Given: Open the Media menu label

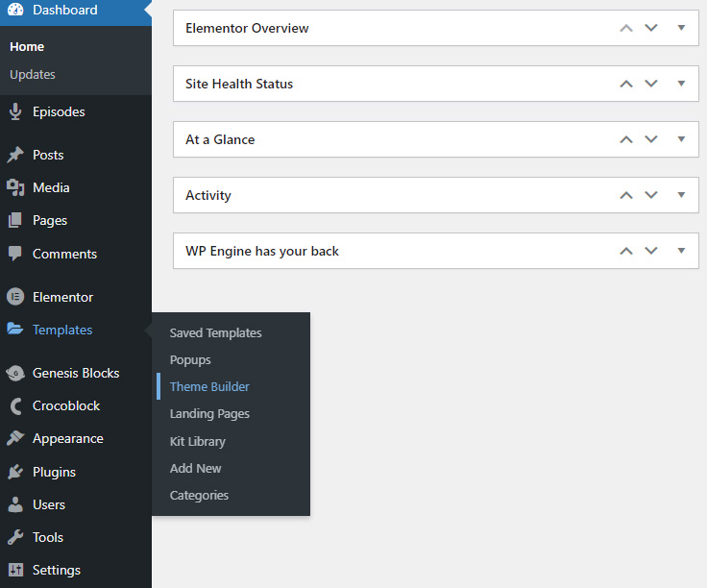Looking at the screenshot, I should [51, 187].
